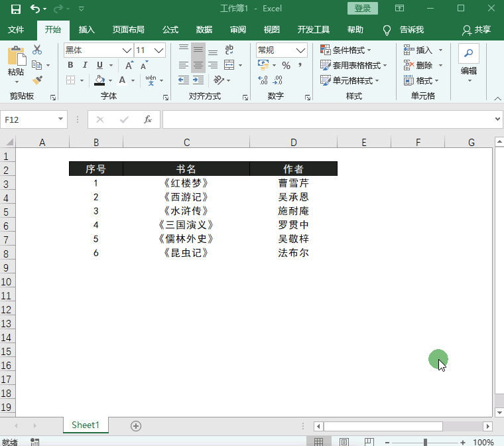The image size is (504, 446).
Task: Toggle Align Right
Action: coord(213,65)
